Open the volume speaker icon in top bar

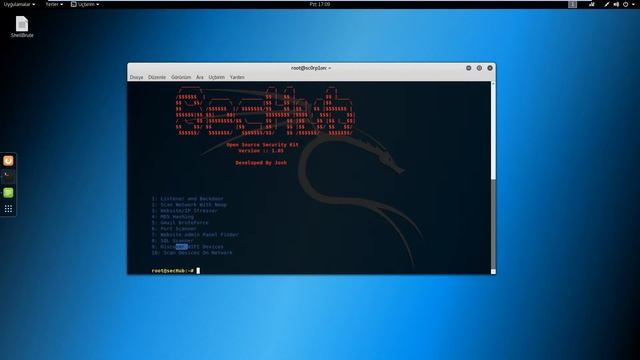click(x=616, y=4)
